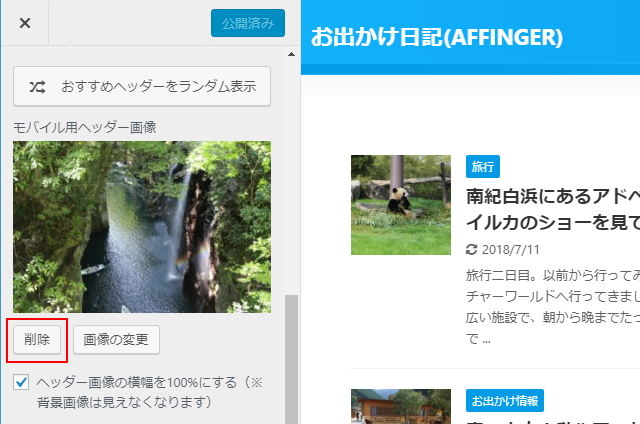
Task: Click the refresh icon beside 2018/7/11
Action: pyautogui.click(x=471, y=249)
